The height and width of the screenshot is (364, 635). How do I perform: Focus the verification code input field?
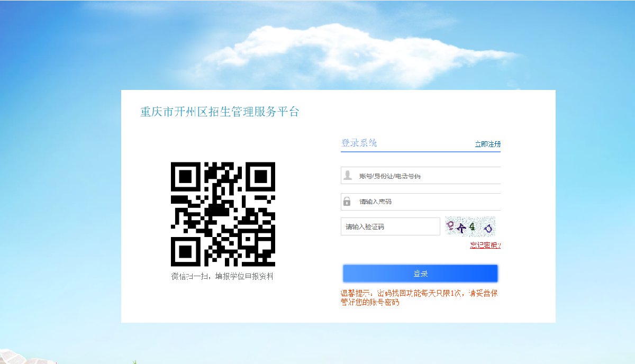(391, 226)
